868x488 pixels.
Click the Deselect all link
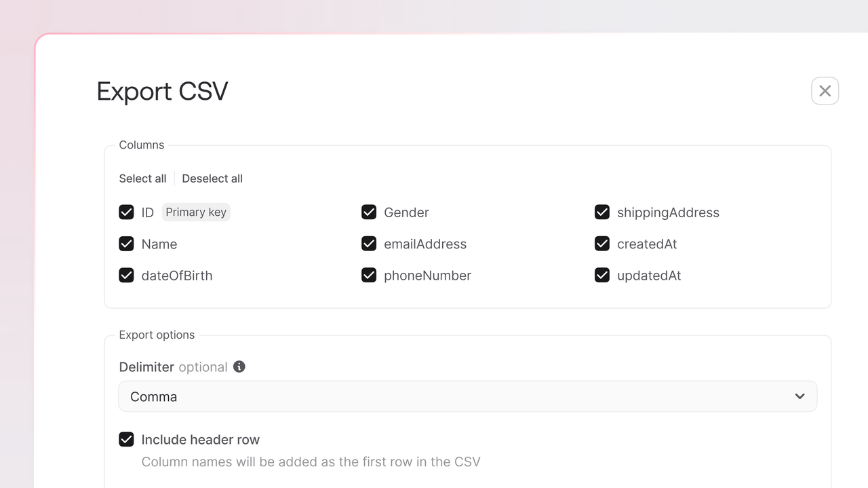coord(212,179)
